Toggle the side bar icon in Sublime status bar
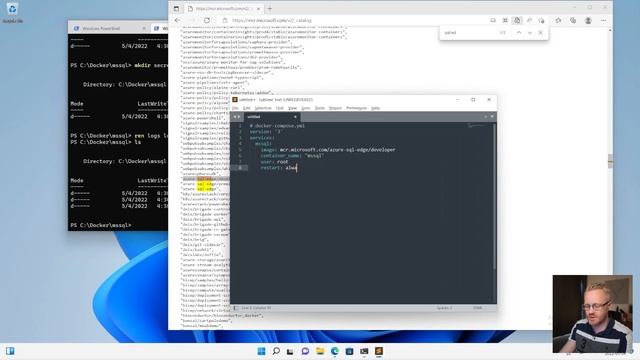Viewport: 640px width, 360px height. (x=236, y=308)
